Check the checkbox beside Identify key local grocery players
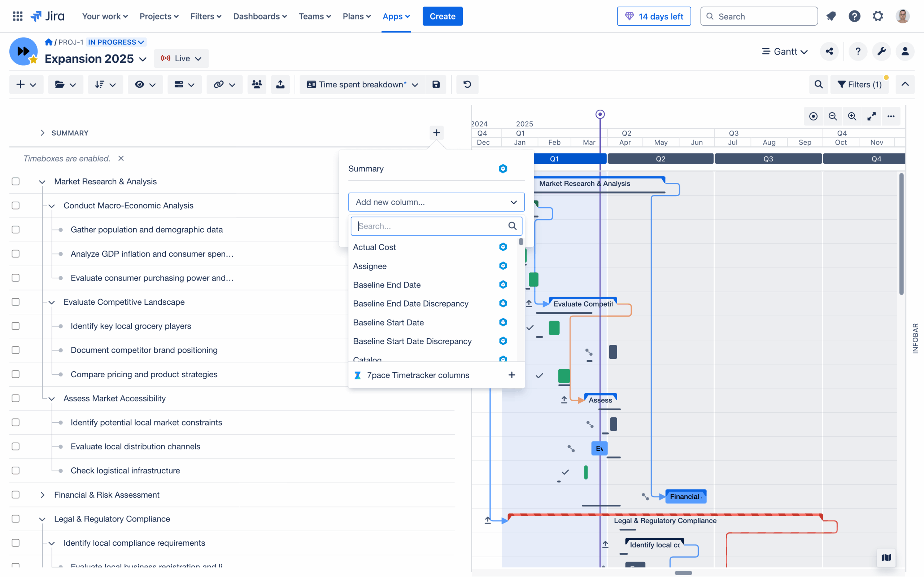Viewport: 924px width, 577px height. (15, 326)
